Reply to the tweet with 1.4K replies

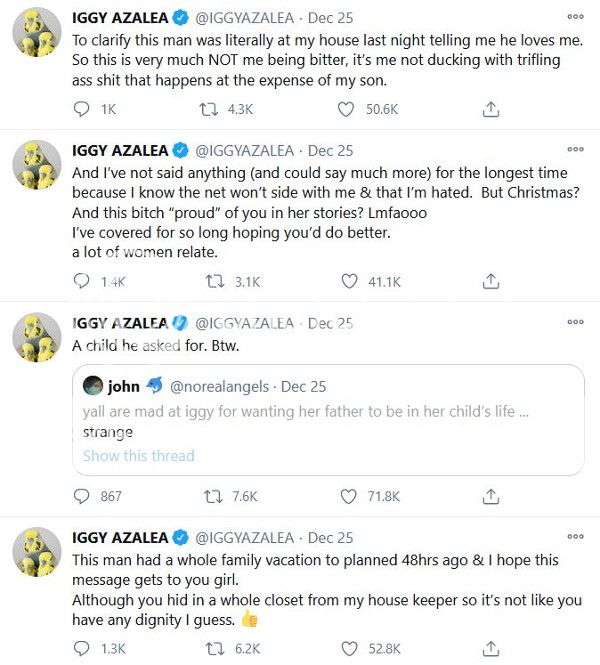pyautogui.click(x=83, y=282)
